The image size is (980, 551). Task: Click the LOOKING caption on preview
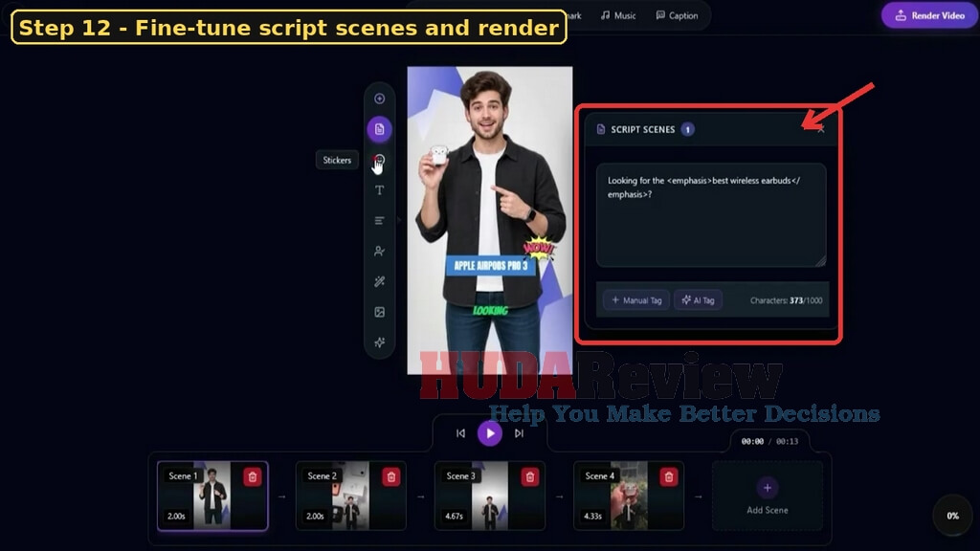(x=491, y=311)
